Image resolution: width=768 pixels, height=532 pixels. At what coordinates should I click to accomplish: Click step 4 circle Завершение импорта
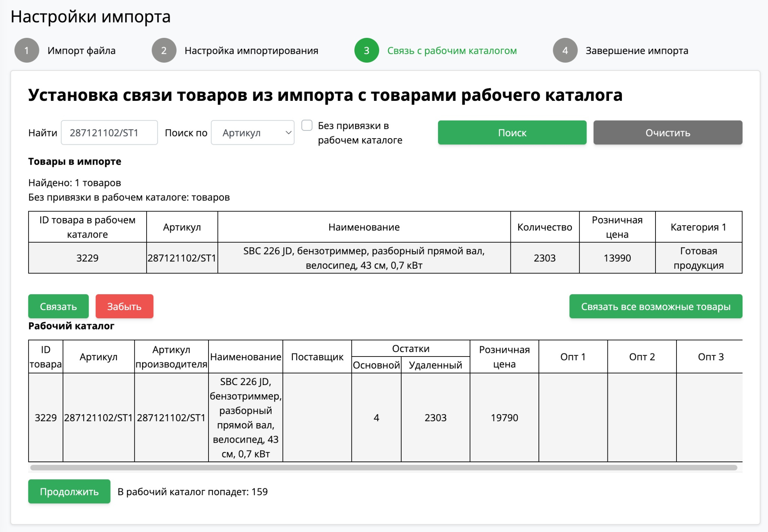pyautogui.click(x=565, y=50)
